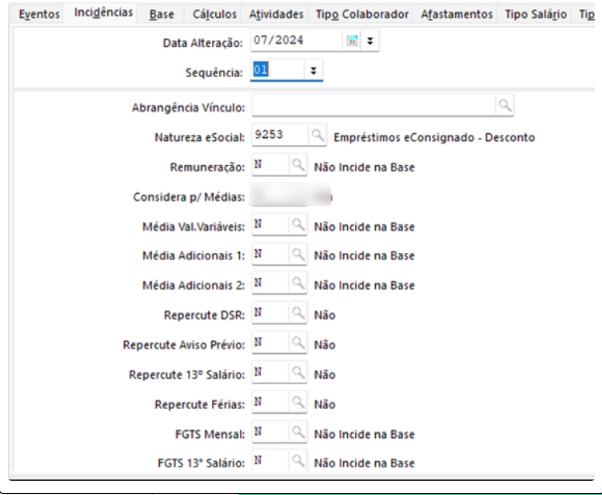Image resolution: width=602 pixels, height=495 pixels.
Task: Click the FGTS Mensal value field
Action: pos(270,432)
